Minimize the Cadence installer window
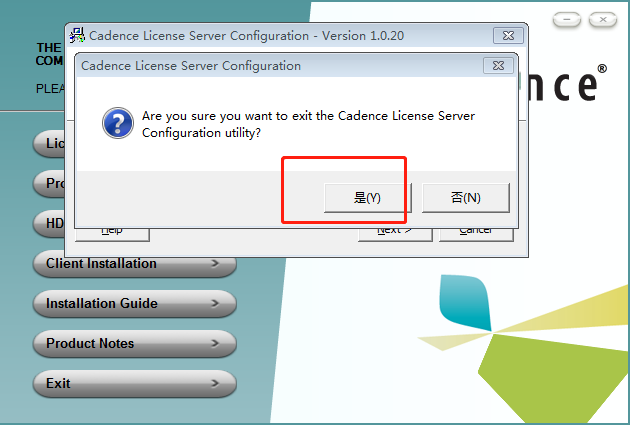Screen dimensions: 630x425 coord(567,19)
